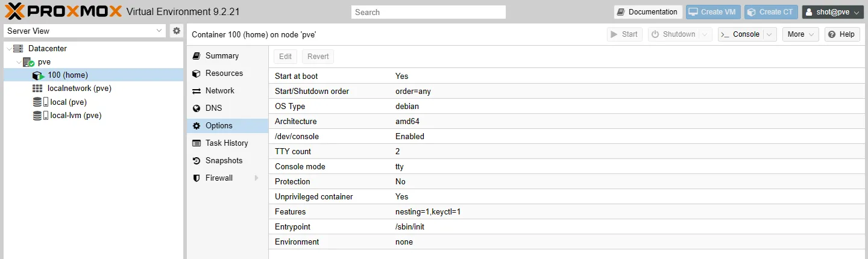Click the monitor icon on Create VM

click(x=694, y=12)
